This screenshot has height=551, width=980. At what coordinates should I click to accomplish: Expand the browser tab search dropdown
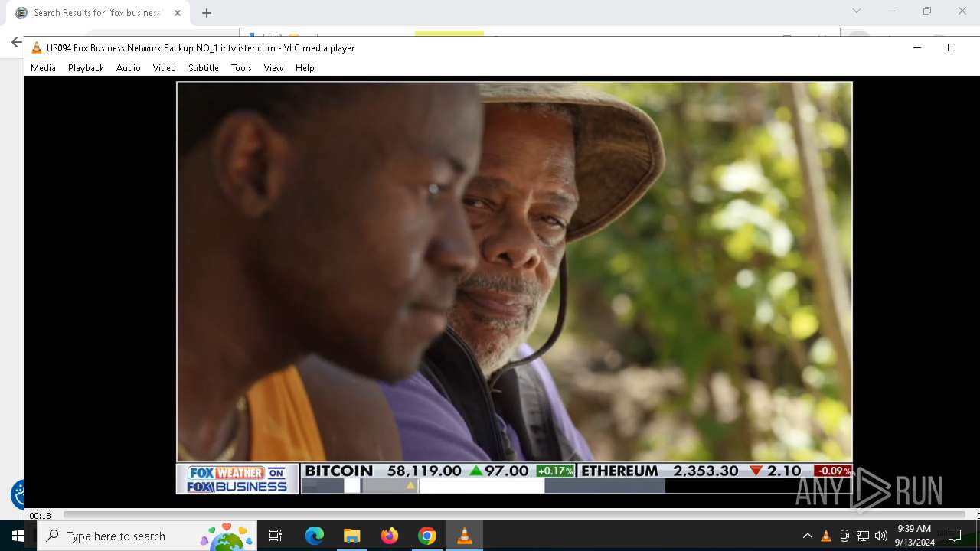tap(857, 11)
